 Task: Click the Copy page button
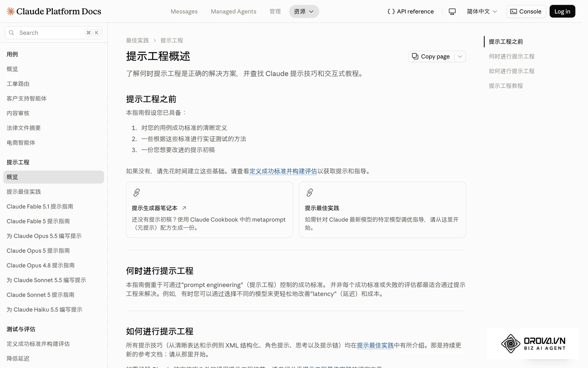431,56
